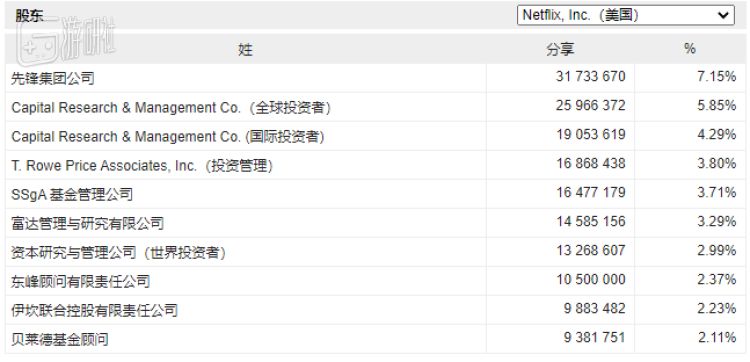
Task: Select 贝莱德基金顾问 row name
Action: 60,340
